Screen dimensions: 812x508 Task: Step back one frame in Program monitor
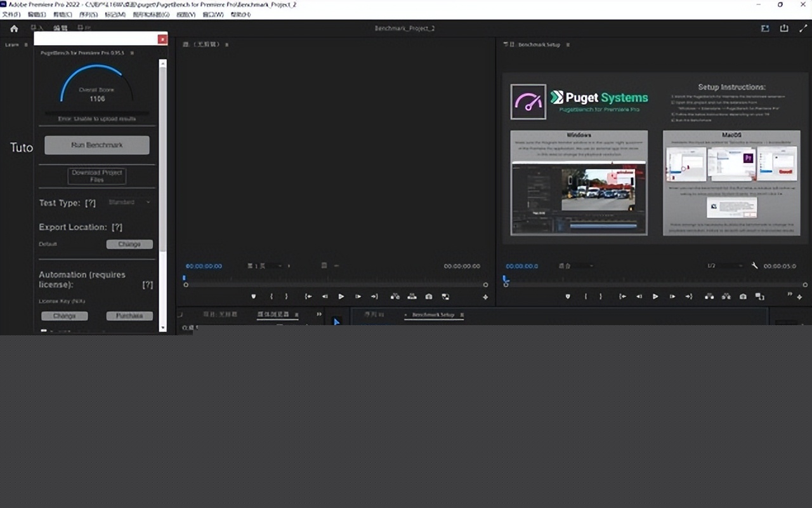coord(639,297)
